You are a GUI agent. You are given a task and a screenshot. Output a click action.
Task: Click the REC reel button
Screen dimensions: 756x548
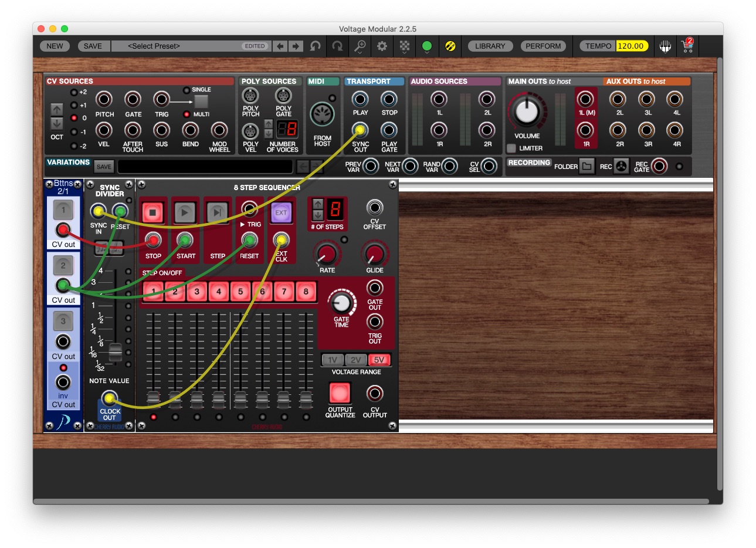(622, 167)
